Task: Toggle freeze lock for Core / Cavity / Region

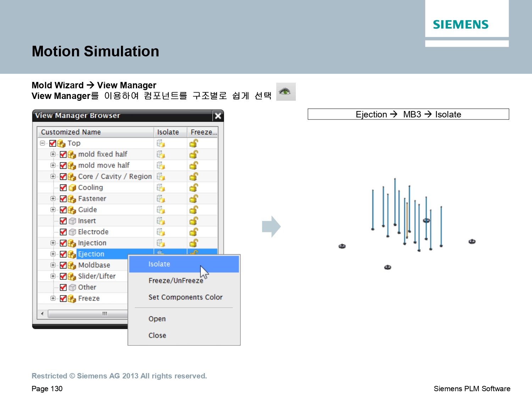Action: click(194, 176)
